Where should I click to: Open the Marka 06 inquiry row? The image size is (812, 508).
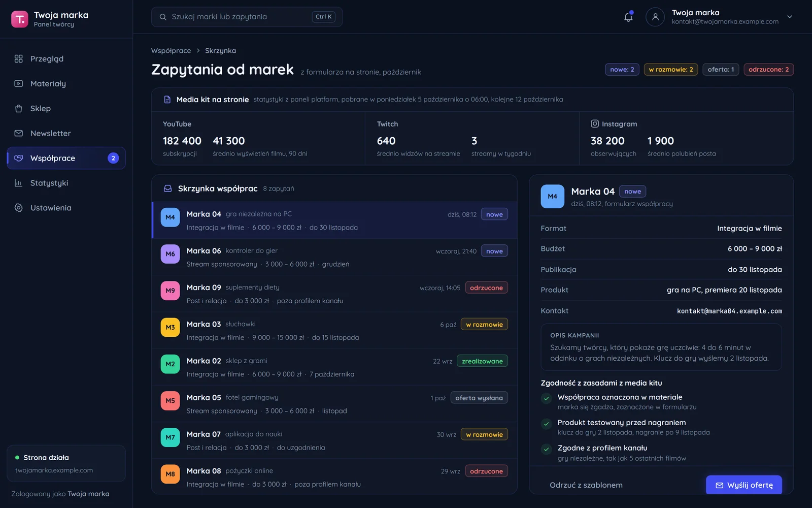click(334, 258)
